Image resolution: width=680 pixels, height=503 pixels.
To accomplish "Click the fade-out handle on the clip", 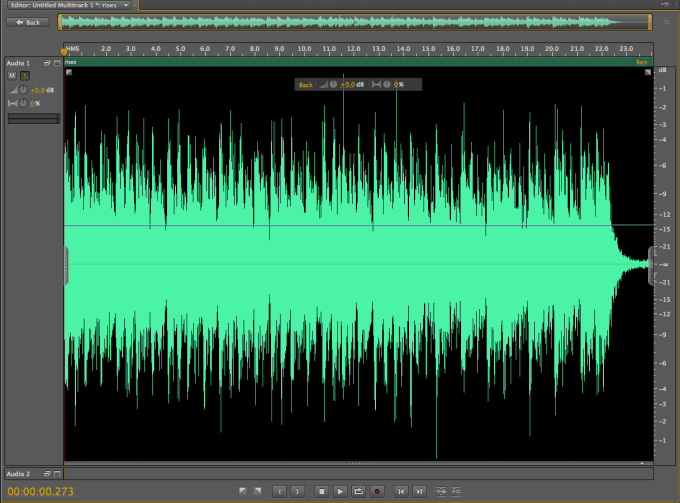I will point(648,72).
